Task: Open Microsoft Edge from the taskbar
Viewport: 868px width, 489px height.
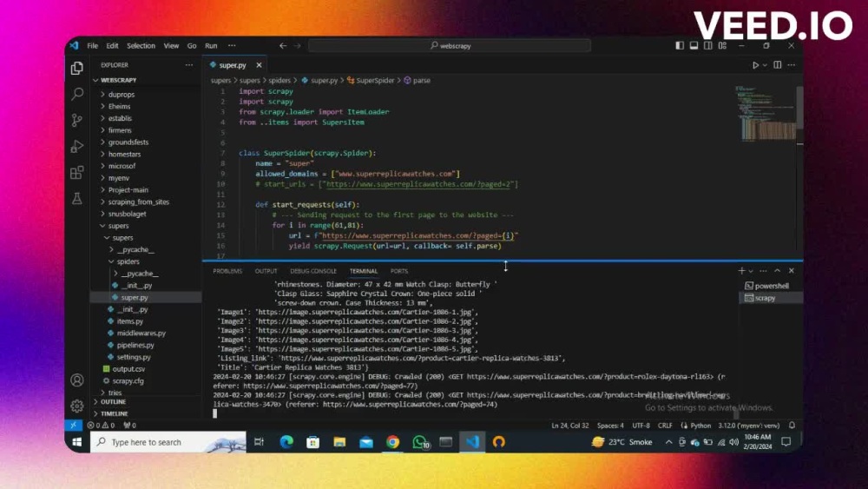Action: point(286,442)
